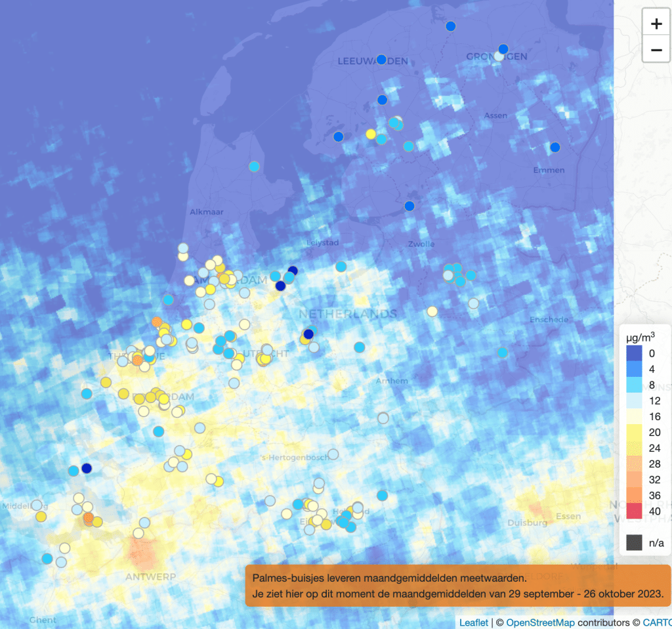Viewport: 672px width, 629px height.
Task: Click the northernmost blue marker on map
Action: [x=450, y=26]
